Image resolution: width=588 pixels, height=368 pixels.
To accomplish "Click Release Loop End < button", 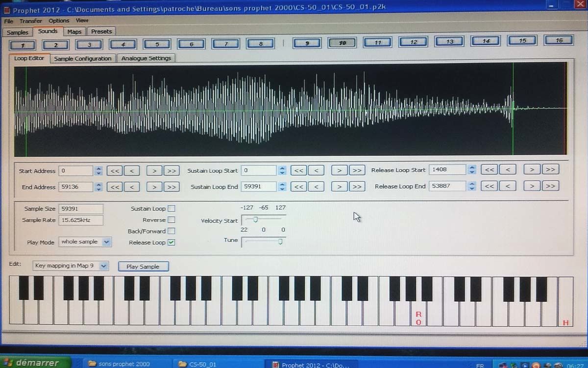I will (508, 185).
